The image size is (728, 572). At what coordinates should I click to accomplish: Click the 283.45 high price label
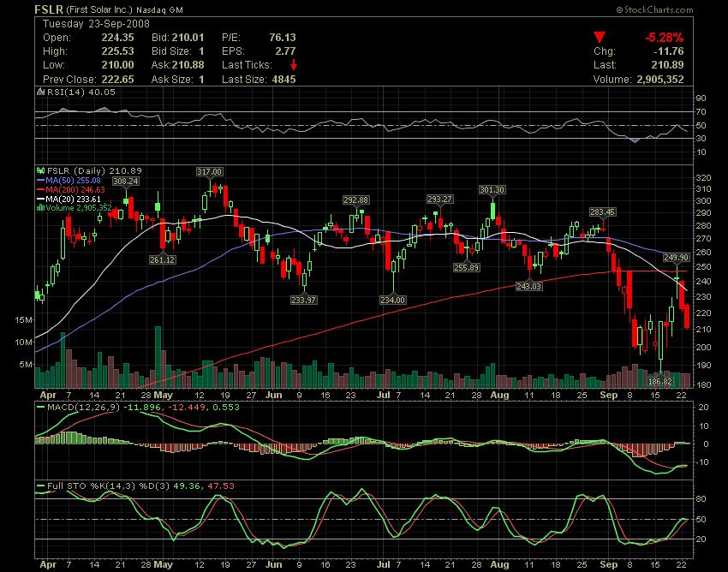(x=602, y=212)
